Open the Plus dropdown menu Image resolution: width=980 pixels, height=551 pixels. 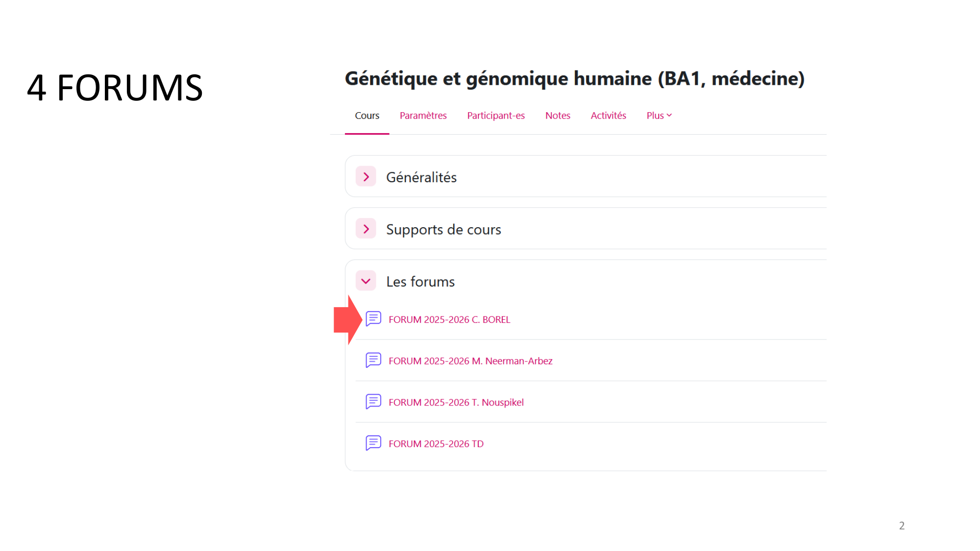[659, 116]
